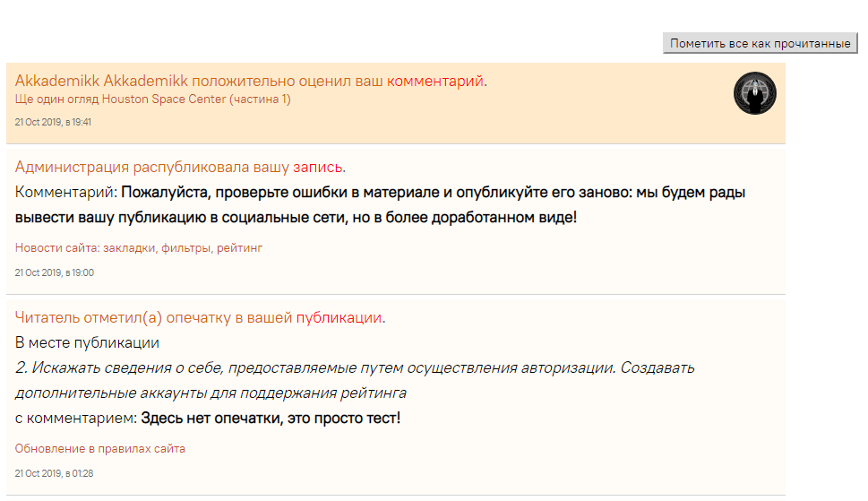Open "Новости сайта: закладки, фильтры, рейтинг" link
Viewport: 868px width, 501px height.
coord(138,248)
